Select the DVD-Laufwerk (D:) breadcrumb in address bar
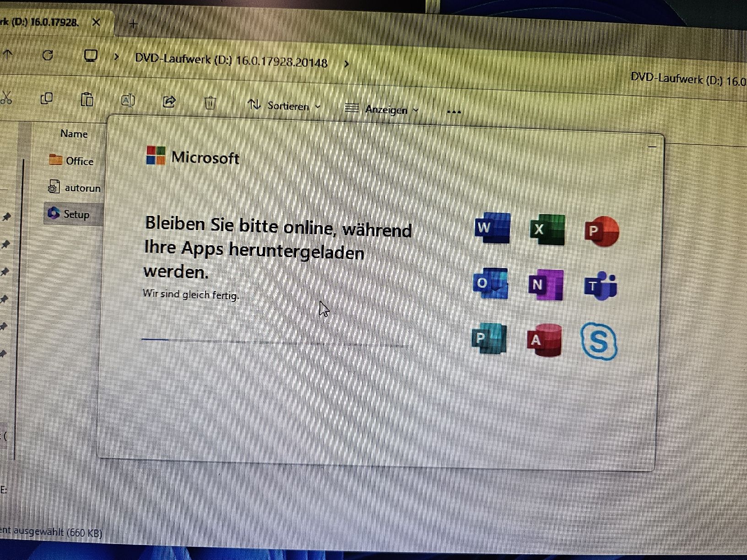This screenshot has width=747, height=560. tap(231, 60)
